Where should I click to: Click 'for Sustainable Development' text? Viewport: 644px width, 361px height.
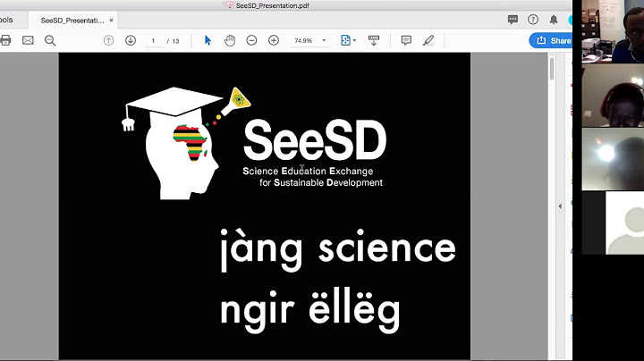321,182
